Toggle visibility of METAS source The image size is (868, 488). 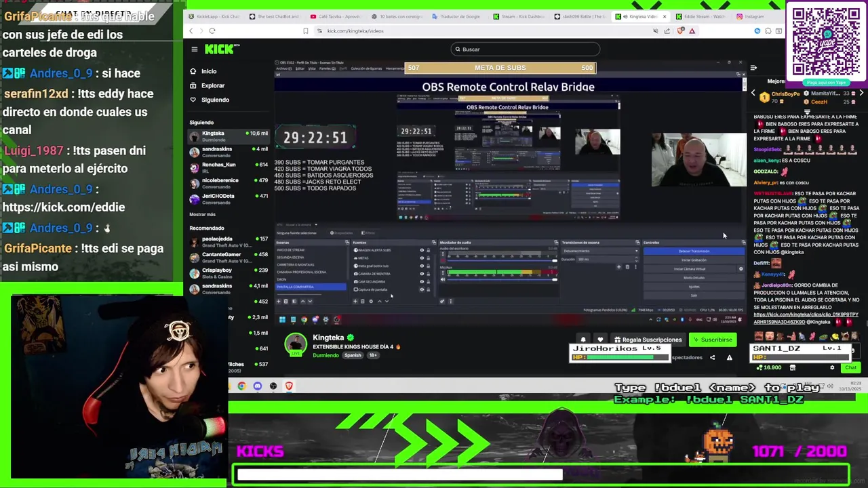pos(422,258)
